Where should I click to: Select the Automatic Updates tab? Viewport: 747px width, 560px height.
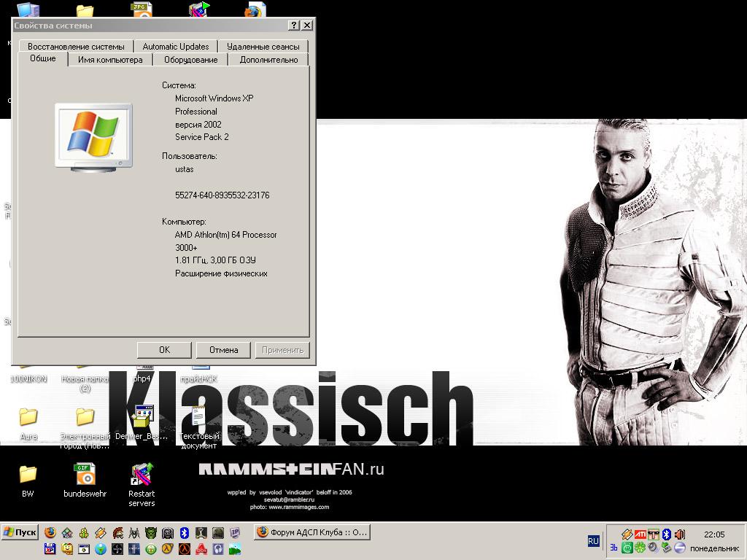[176, 46]
